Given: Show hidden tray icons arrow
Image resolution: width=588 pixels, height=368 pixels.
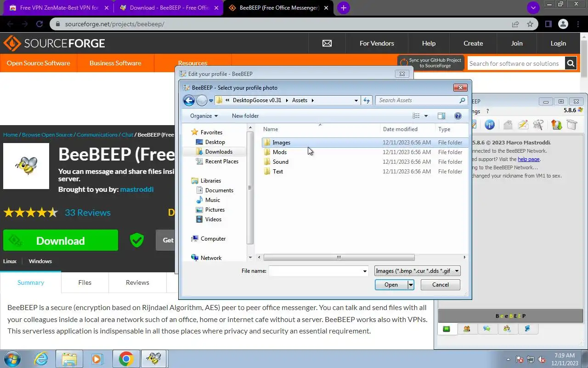Looking at the screenshot, I should point(508,359).
